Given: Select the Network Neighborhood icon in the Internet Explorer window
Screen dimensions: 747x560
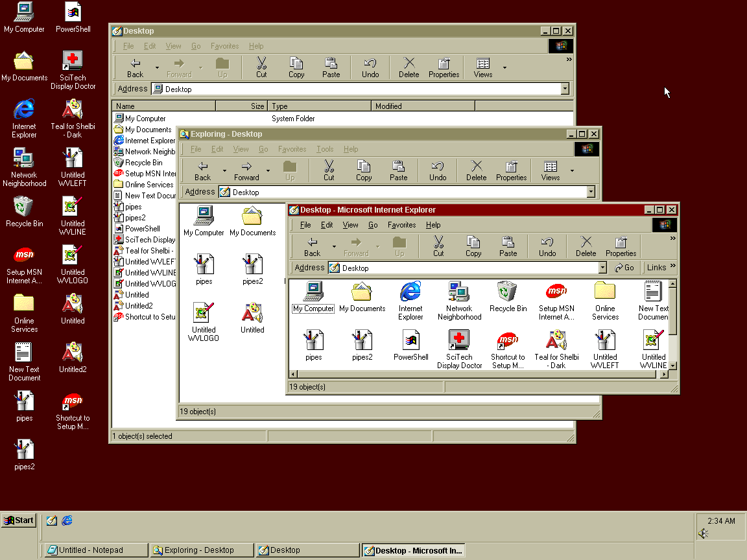Looking at the screenshot, I should coord(459,301).
